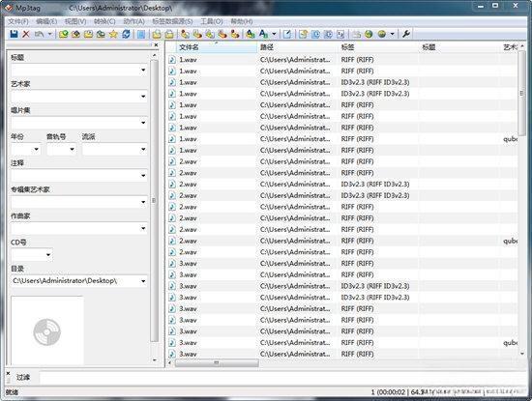Click the file list scroll-down arrow
The width and height of the screenshot is (532, 401).
(x=522, y=354)
